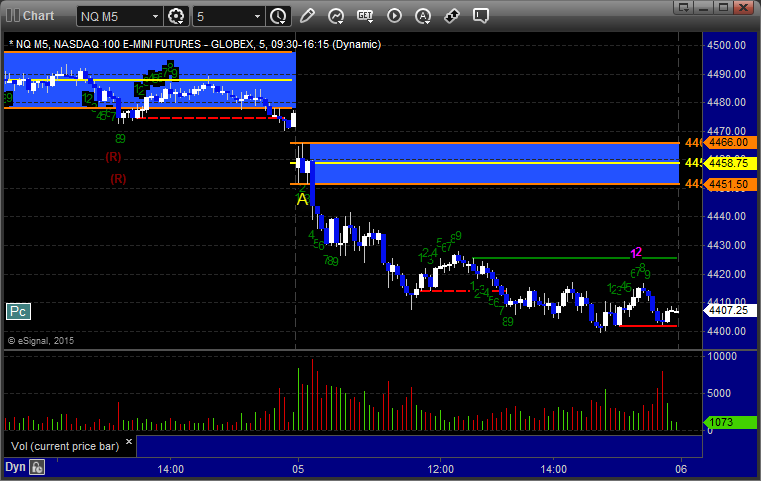The image size is (761, 481).
Task: Click the 5000 volume axis label
Action: pyautogui.click(x=719, y=393)
